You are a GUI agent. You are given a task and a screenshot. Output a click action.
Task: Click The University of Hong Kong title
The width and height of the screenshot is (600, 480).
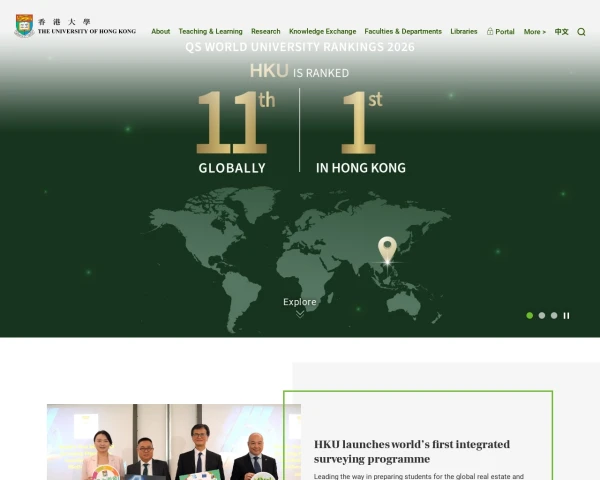pyautogui.click(x=87, y=31)
